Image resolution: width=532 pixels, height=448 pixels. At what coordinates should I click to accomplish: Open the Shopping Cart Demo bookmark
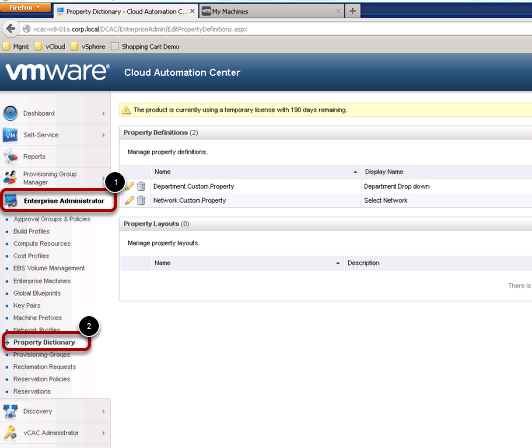pyautogui.click(x=145, y=46)
